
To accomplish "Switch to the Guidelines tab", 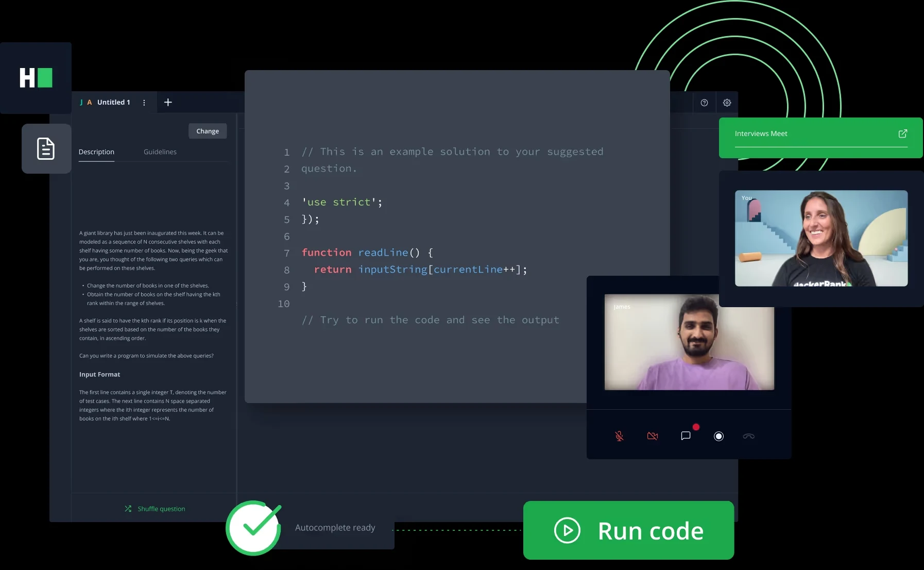I will (x=160, y=152).
